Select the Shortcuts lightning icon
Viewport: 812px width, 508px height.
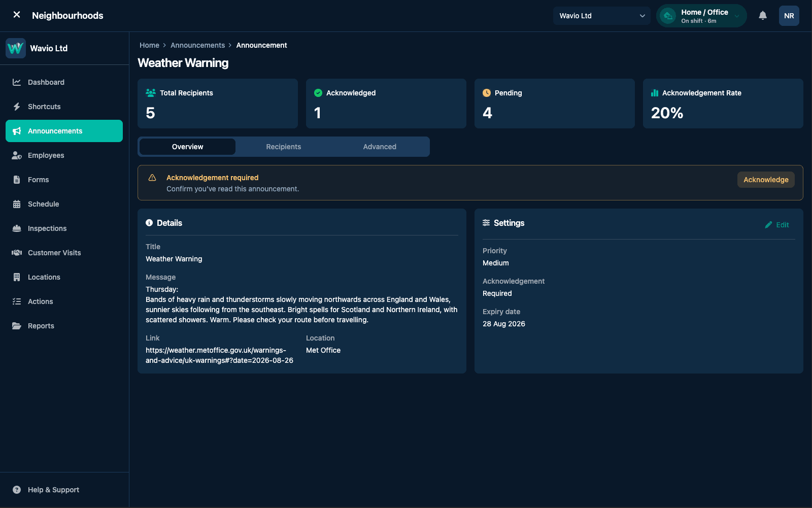17,107
